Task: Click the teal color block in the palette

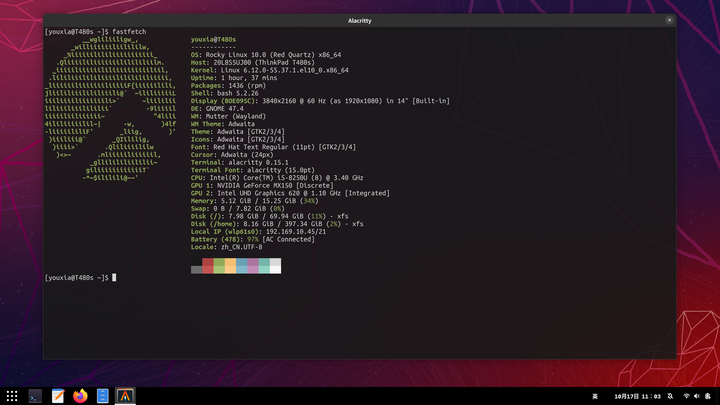Action: click(264, 266)
